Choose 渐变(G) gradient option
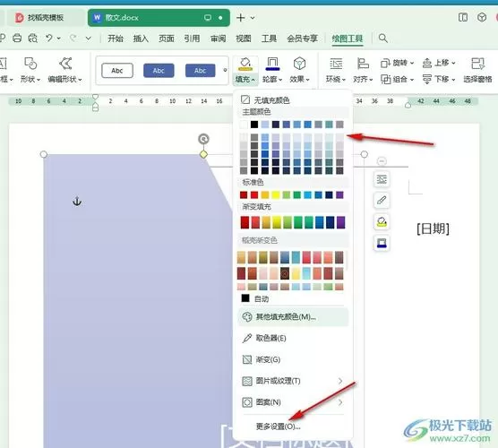 pos(293,359)
